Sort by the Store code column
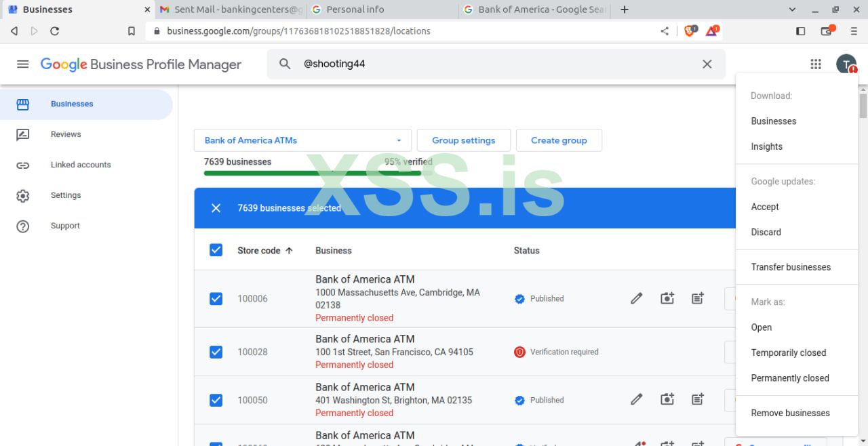Viewport: 868px width, 446px height. 265,250
